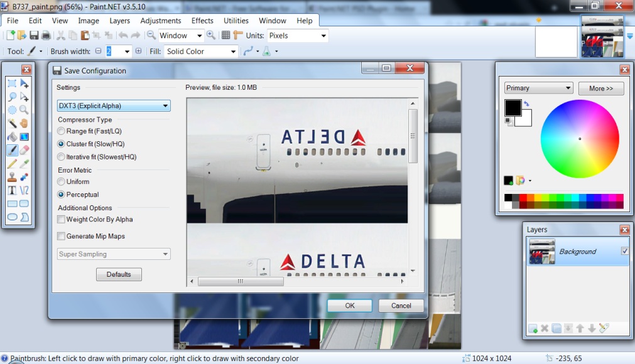Activate the Paintbrush tool in the toolbox

click(x=12, y=150)
